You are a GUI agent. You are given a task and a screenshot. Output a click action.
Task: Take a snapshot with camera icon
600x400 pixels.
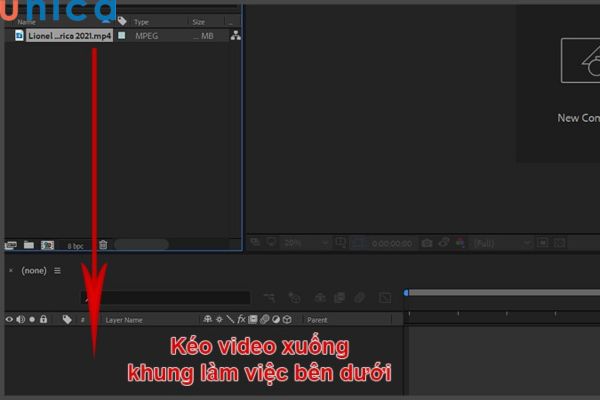(427, 243)
